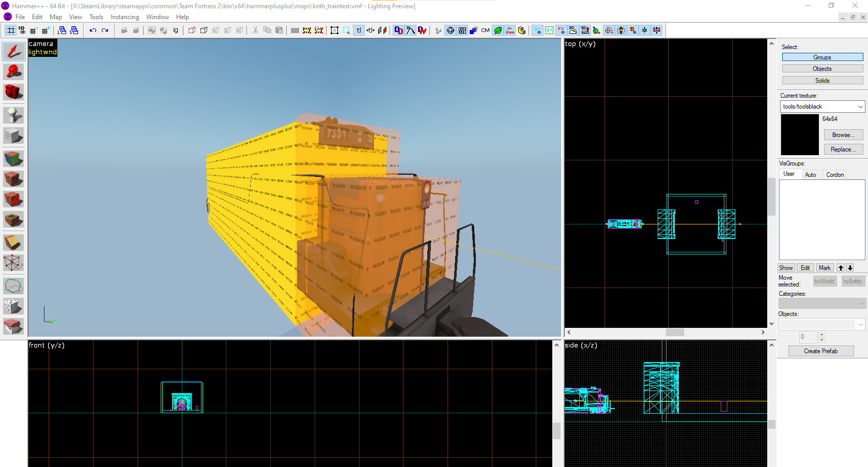Select the Block creation tool
Screen dimensions: 868x467
pos(13,135)
